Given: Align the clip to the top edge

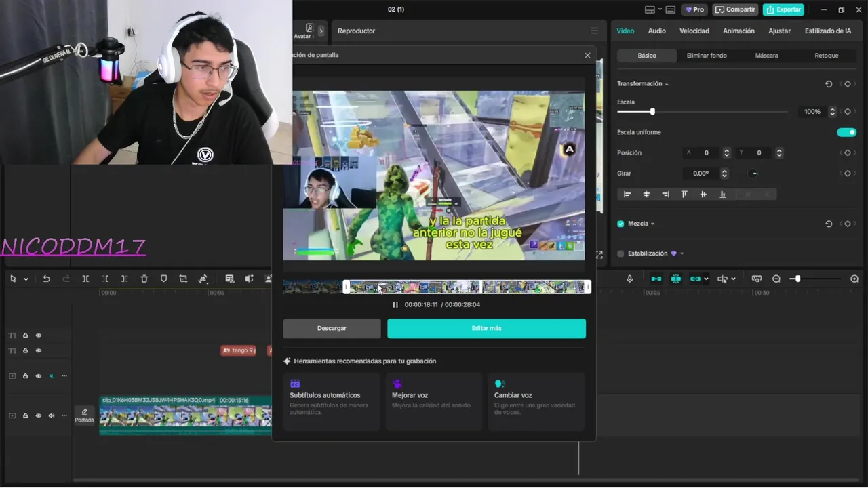Looking at the screenshot, I should click(x=684, y=195).
